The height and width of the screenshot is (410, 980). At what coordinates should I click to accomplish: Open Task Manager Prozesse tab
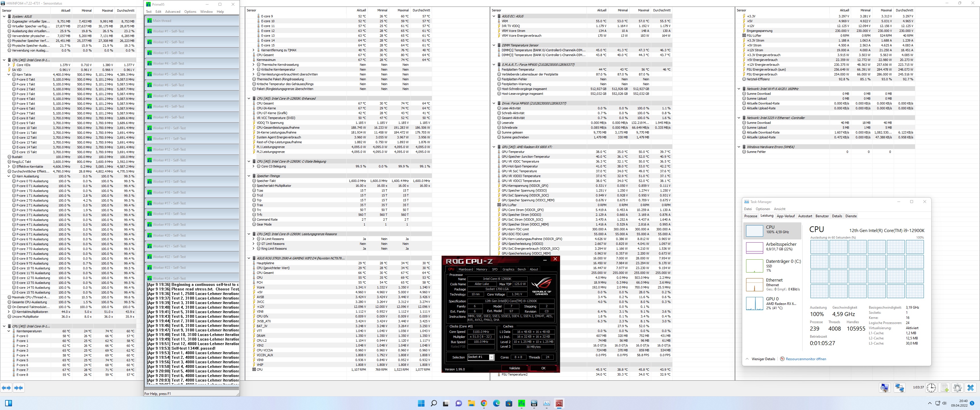tap(751, 216)
